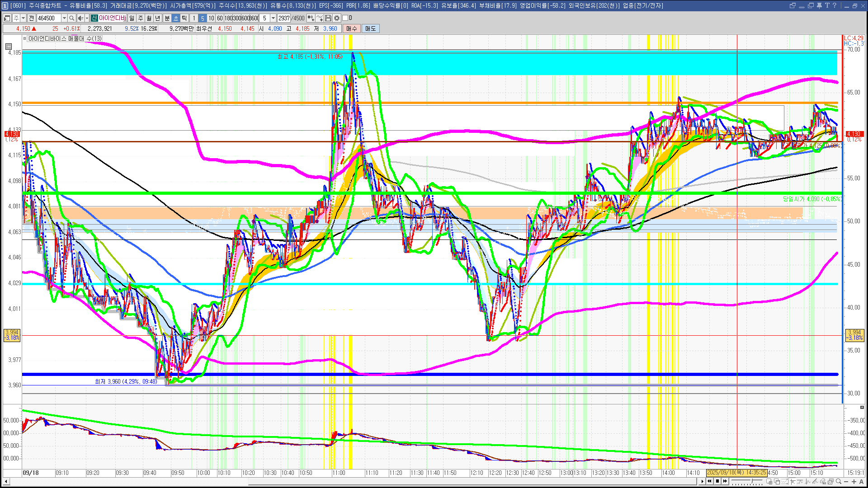Click the zoom magnifier icon at bottom right
The height and width of the screenshot is (488, 868).
pyautogui.click(x=839, y=481)
